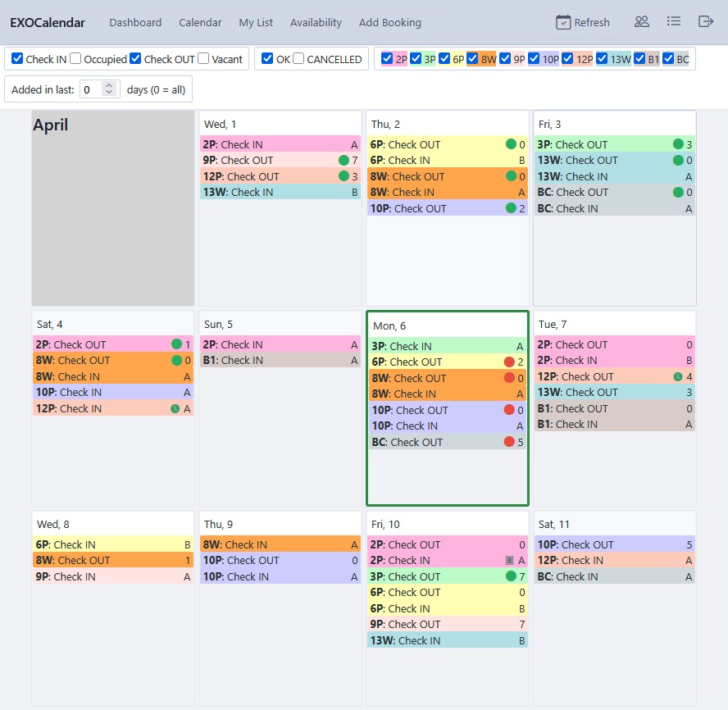Screen dimensions: 728x710
Task: Enable the Vacant filter checkbox
Action: pos(202,58)
